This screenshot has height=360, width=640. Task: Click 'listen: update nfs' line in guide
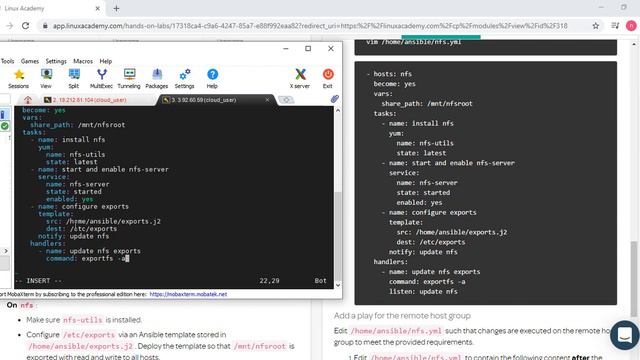423,291
